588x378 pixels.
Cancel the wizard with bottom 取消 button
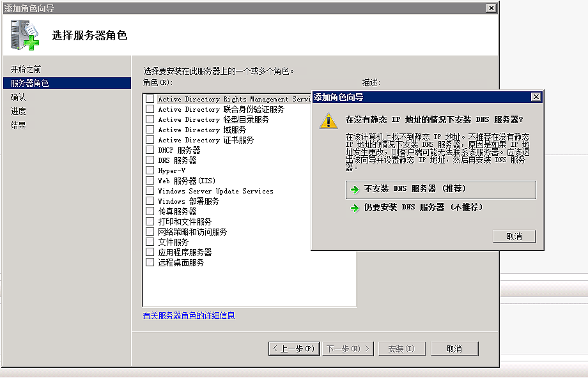click(454, 349)
